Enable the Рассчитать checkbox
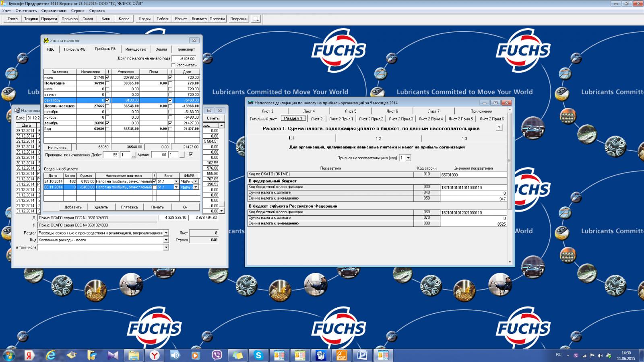The width and height of the screenshot is (644, 362). point(174,65)
